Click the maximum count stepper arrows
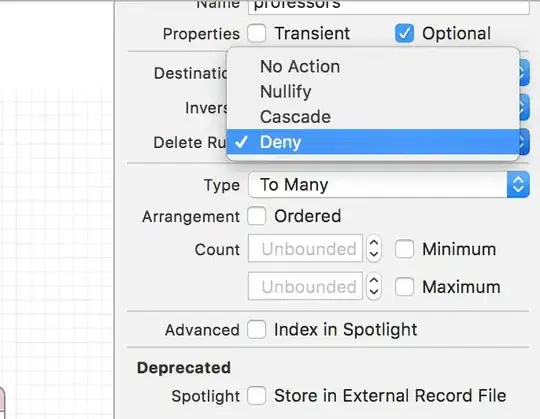Screen dimensions: 540x419 pos(374,286)
